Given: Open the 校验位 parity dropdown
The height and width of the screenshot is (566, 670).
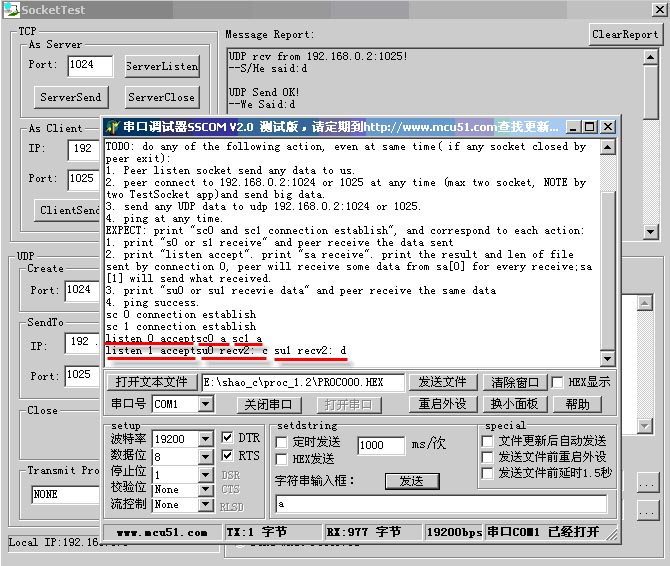Looking at the screenshot, I should 206,489.
